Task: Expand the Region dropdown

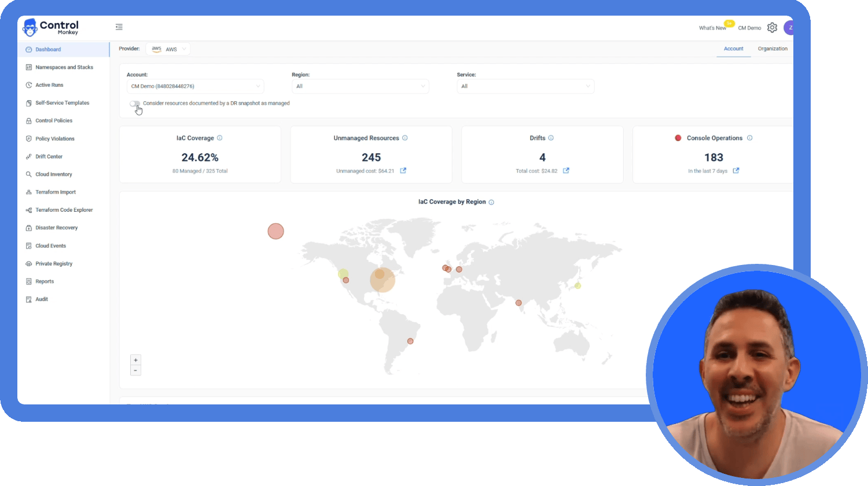Action: pos(360,86)
